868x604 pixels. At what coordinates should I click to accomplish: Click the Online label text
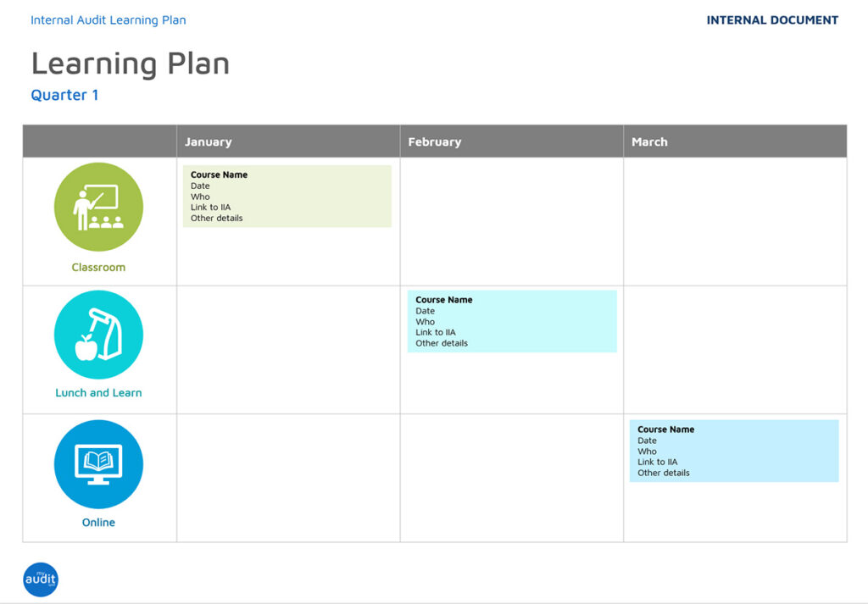click(98, 522)
